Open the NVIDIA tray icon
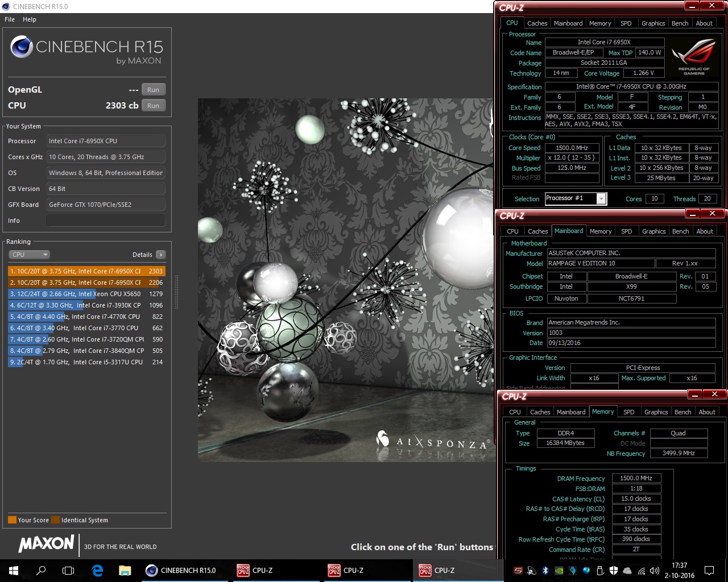728x582 pixels. pyautogui.click(x=559, y=571)
